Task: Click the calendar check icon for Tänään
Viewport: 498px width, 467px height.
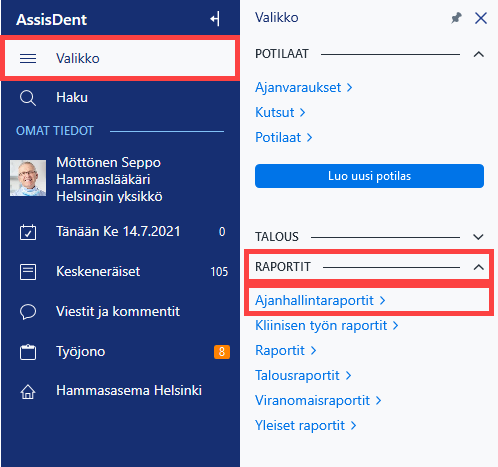Action: [28, 232]
